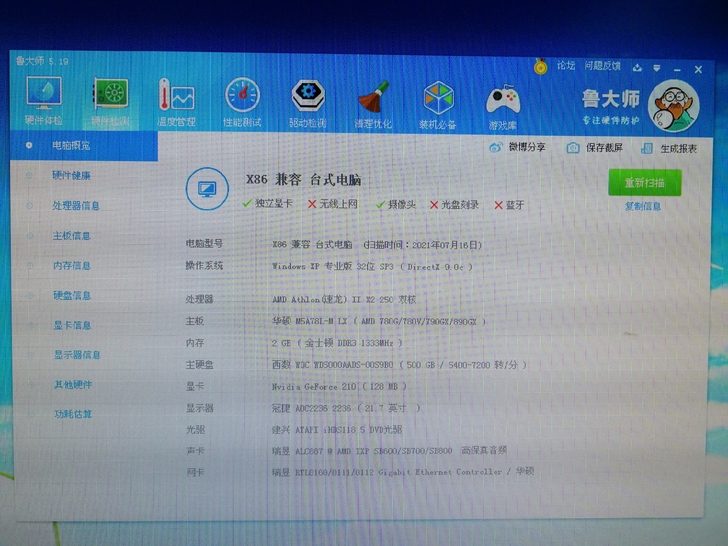728x546 pixels.
Task: Click the 鲁大师 mascot avatar
Action: [x=673, y=106]
